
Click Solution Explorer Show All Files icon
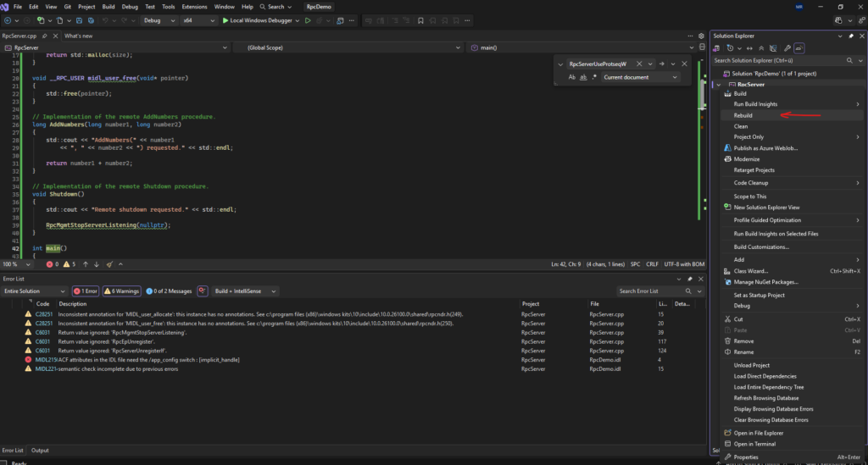click(x=773, y=48)
